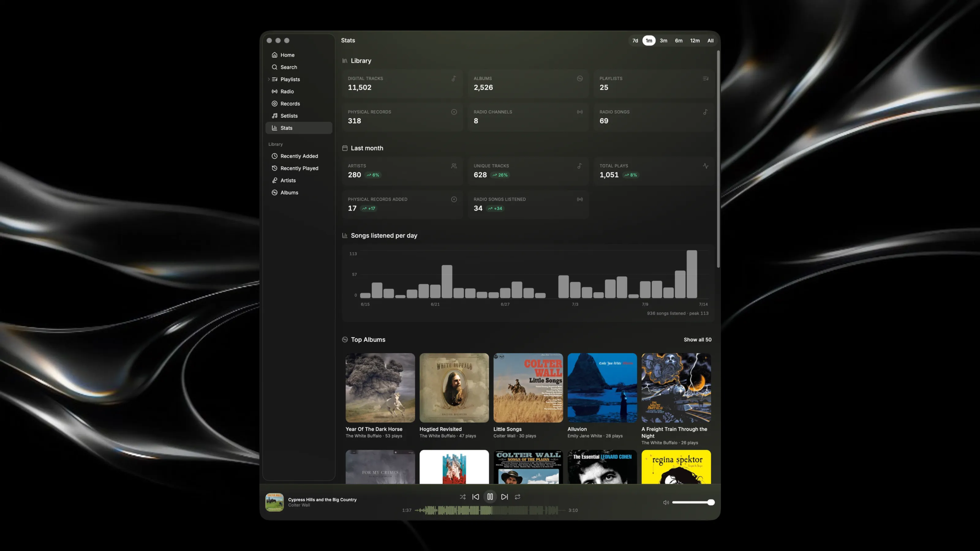Click vinyl icon on Physical Records card
This screenshot has width=980, height=551.
tap(454, 112)
